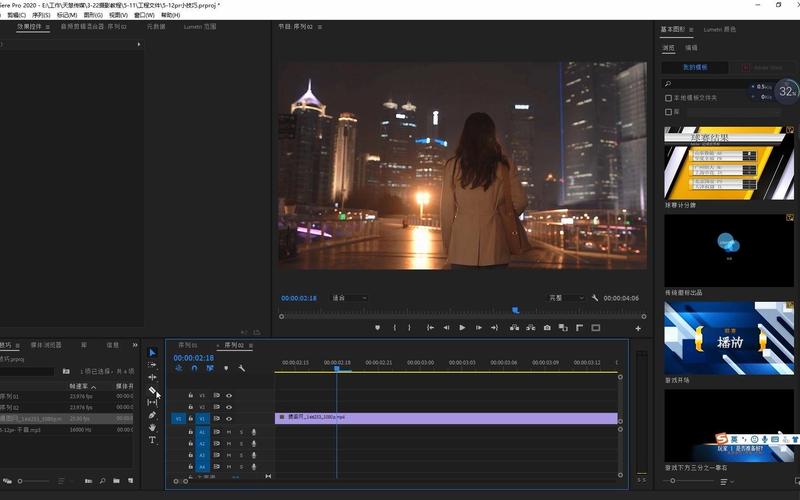
Task: Open the Program monitor button editor plus
Action: [x=638, y=329]
